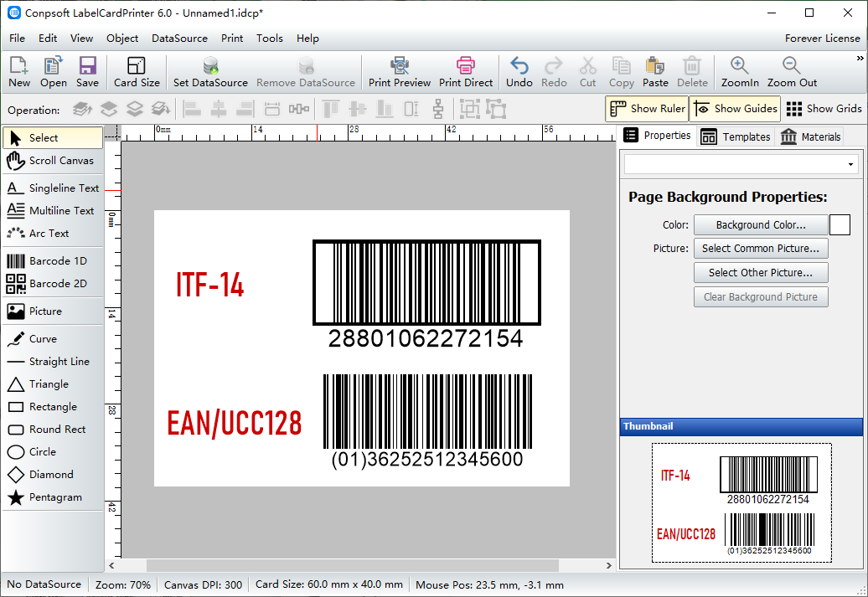Insert a Barcode 2D object
The image size is (868, 597).
53,283
